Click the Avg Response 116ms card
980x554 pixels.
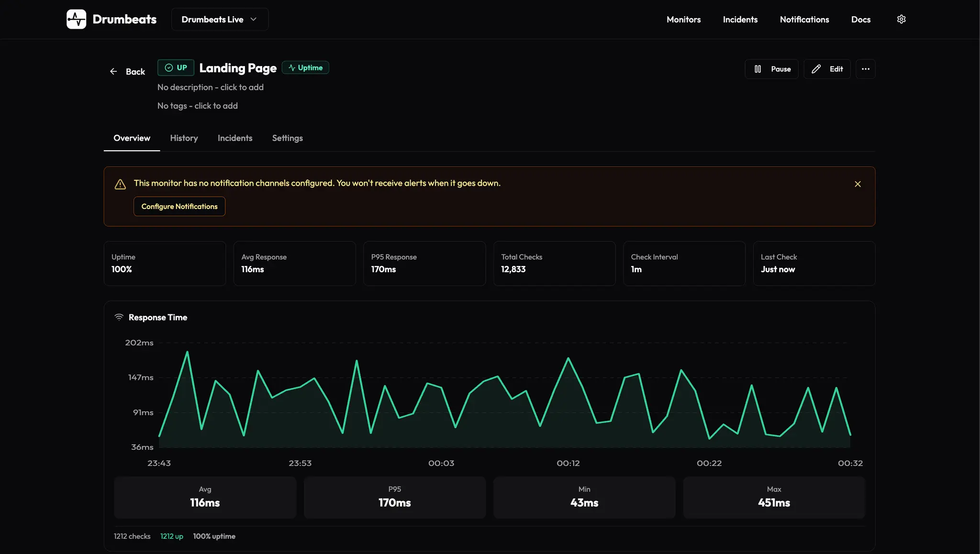click(x=294, y=264)
